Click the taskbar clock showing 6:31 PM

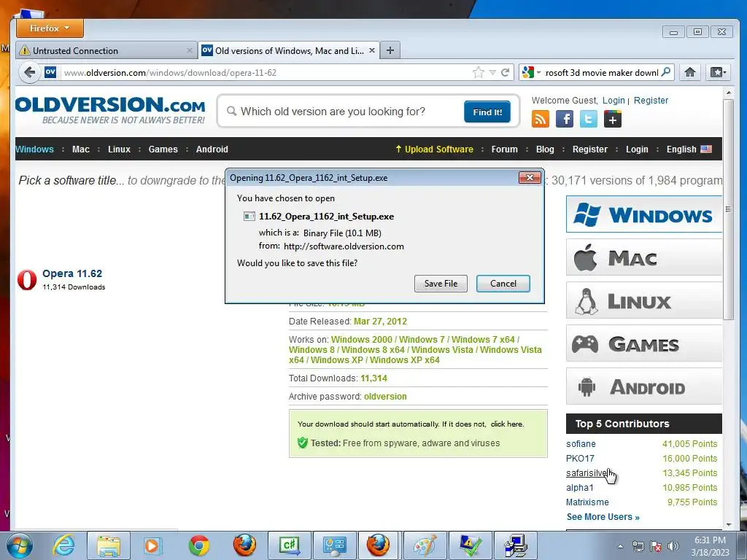(x=710, y=545)
